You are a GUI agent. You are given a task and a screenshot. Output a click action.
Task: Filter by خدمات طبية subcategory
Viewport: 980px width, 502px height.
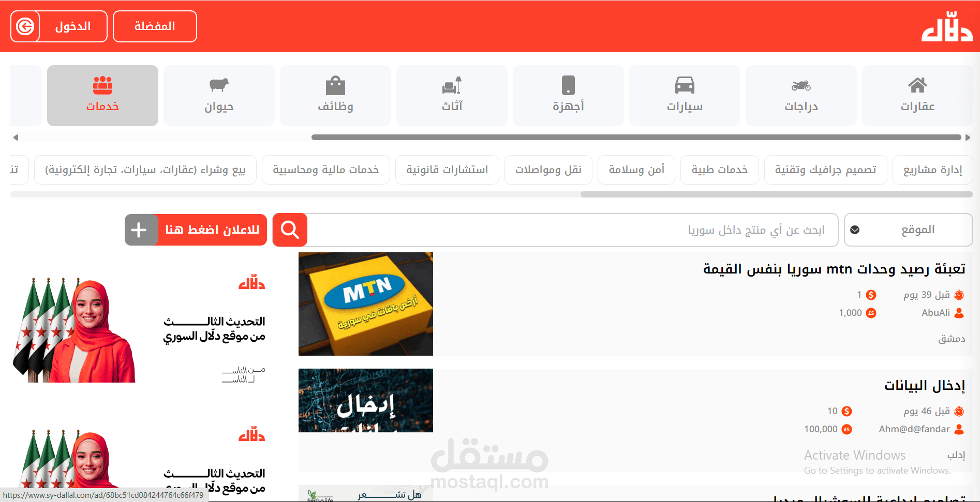coord(719,170)
